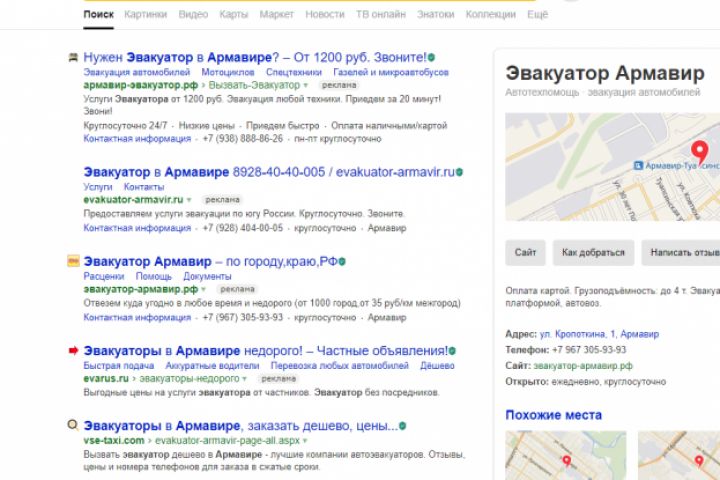Open 'Эвакуатор Армавир – по городу,краю,РФ' title
Viewport: 720px width, 480px height.
pyautogui.click(x=210, y=261)
